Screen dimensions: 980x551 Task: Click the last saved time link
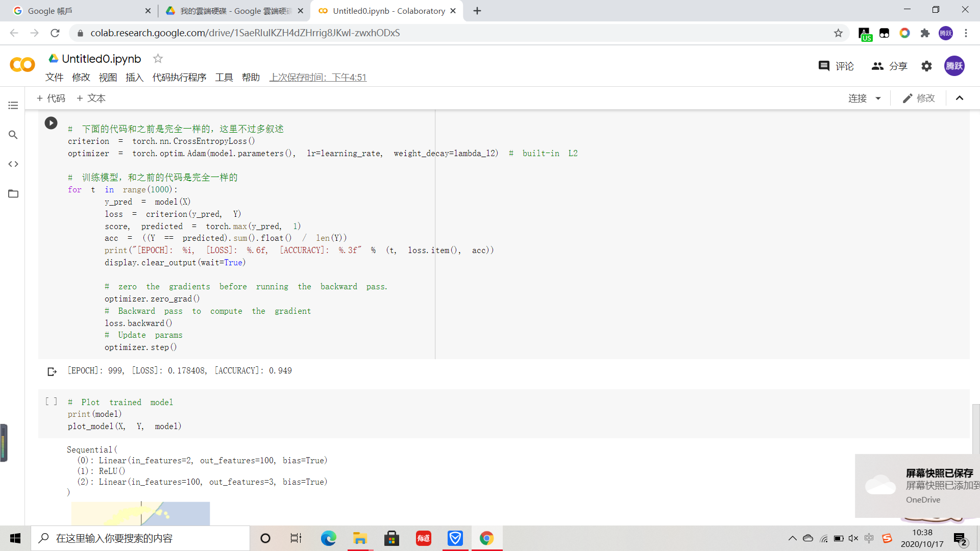[318, 77]
